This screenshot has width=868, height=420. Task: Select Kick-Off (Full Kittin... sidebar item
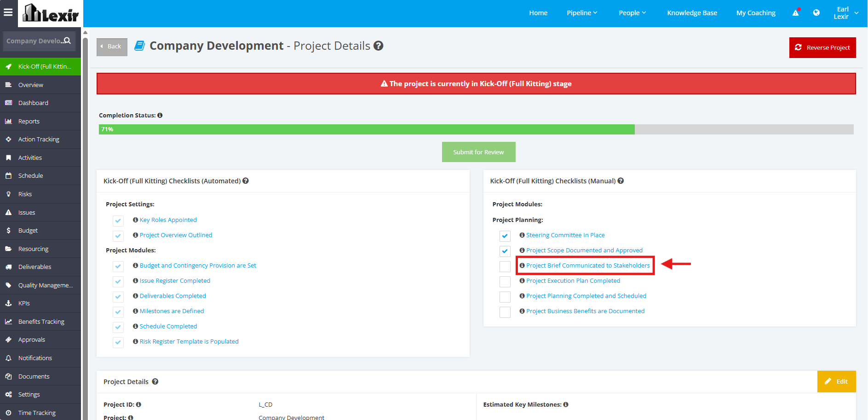point(40,66)
